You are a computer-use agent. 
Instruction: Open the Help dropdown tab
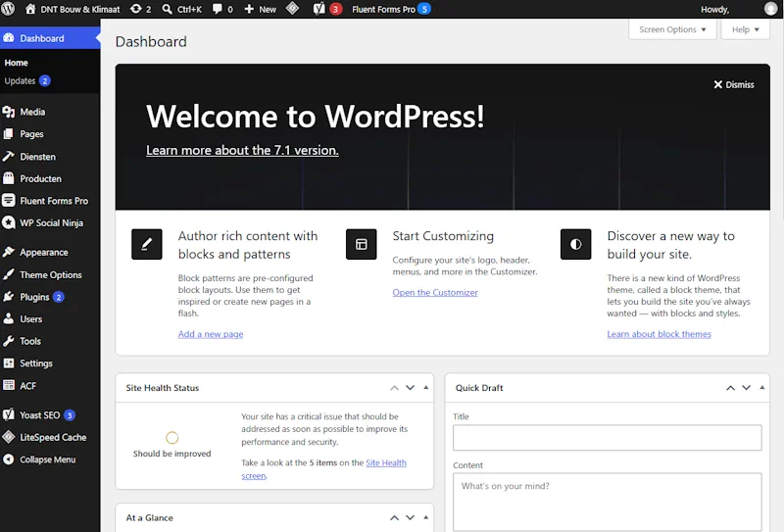tap(745, 29)
